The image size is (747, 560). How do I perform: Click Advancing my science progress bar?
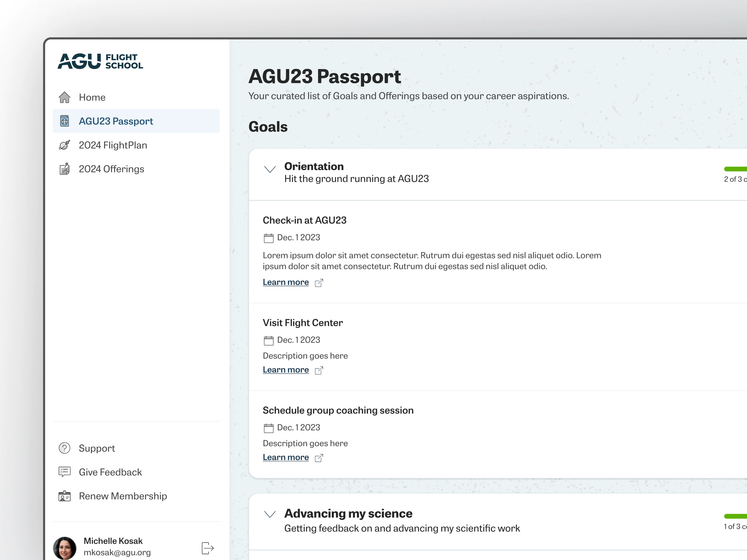click(736, 516)
